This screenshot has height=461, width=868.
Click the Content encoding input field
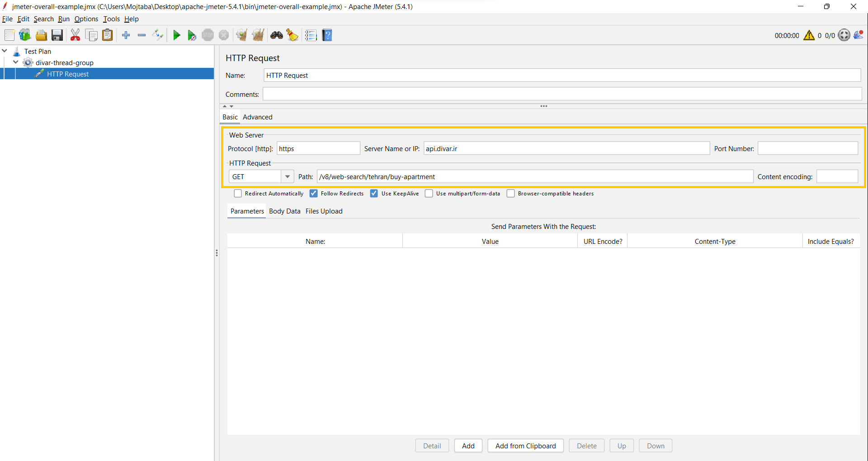tap(837, 176)
